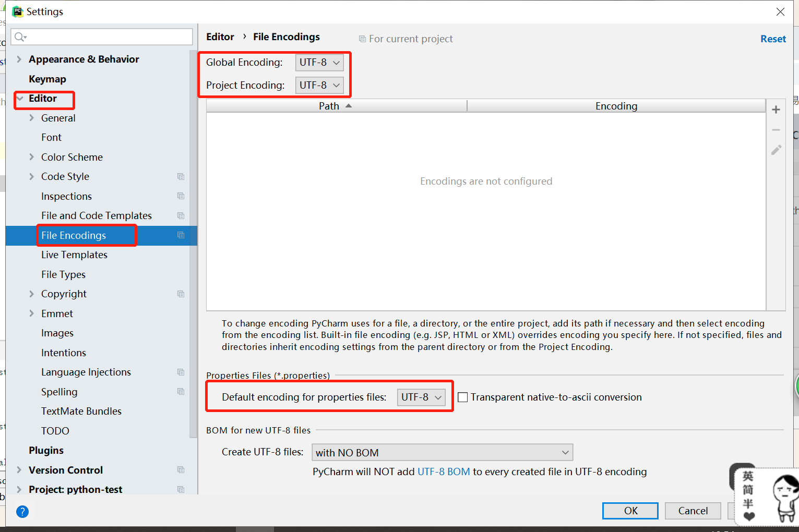Screen dimensions: 799x532
Task: Open the UTF-8 BOM hyperlink
Action: [x=444, y=472]
